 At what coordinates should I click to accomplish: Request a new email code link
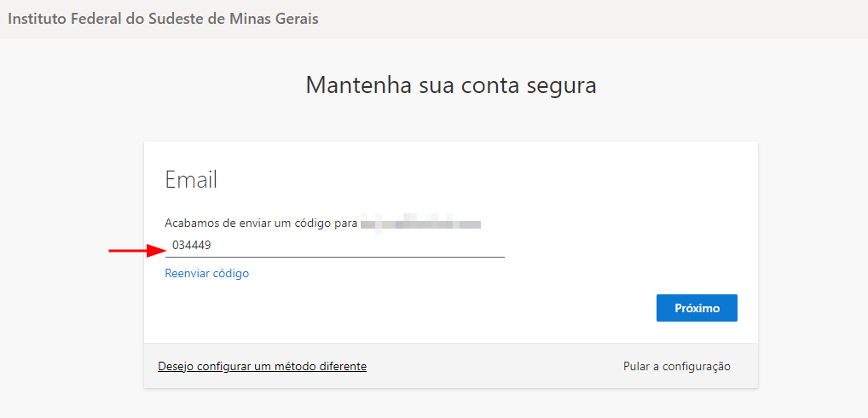206,274
